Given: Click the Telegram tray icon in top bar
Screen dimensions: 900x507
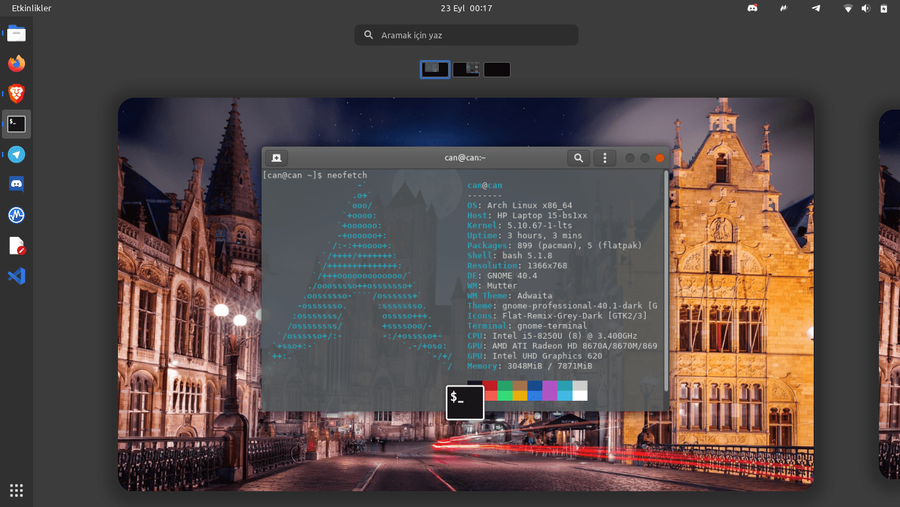Looking at the screenshot, I should click(x=816, y=8).
